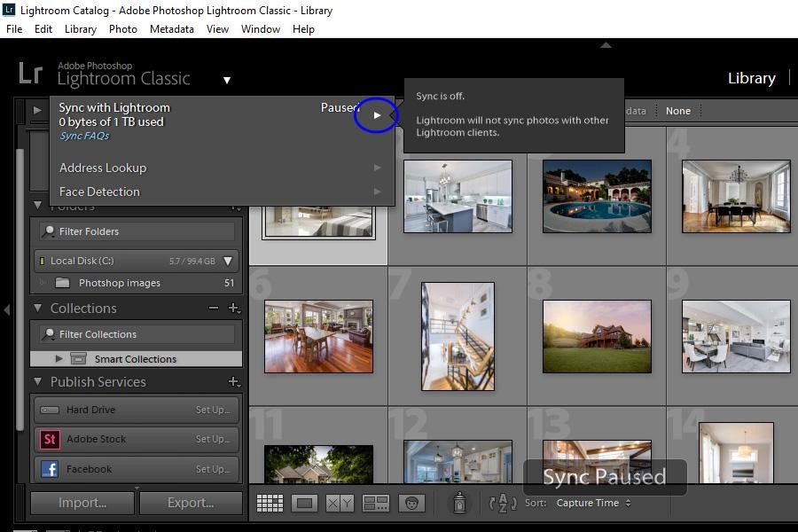Open the Face Detection submenu arrow
Screen dimensions: 798x532
click(x=377, y=192)
